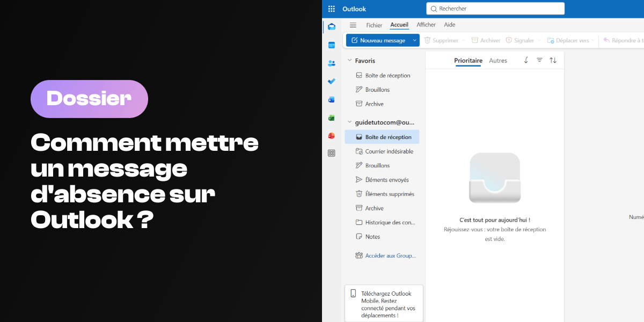The width and height of the screenshot is (644, 322).
Task: Open Boîte de réception under Favoris
Action: point(382,76)
